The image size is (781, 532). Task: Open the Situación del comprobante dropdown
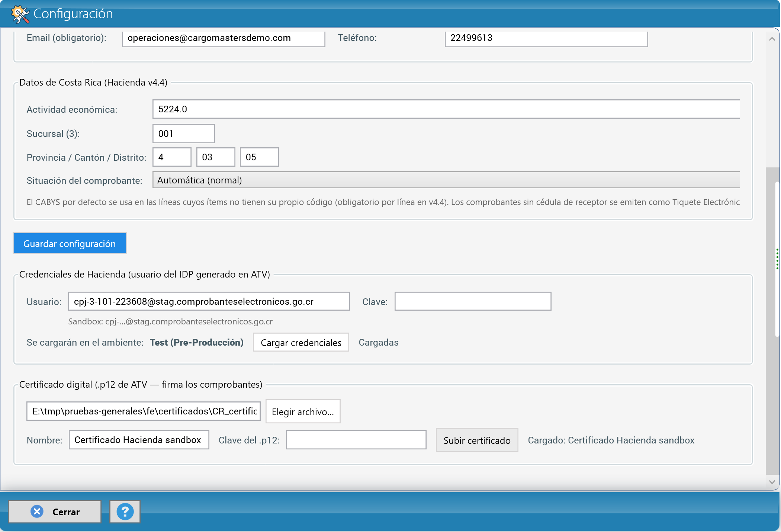446,180
